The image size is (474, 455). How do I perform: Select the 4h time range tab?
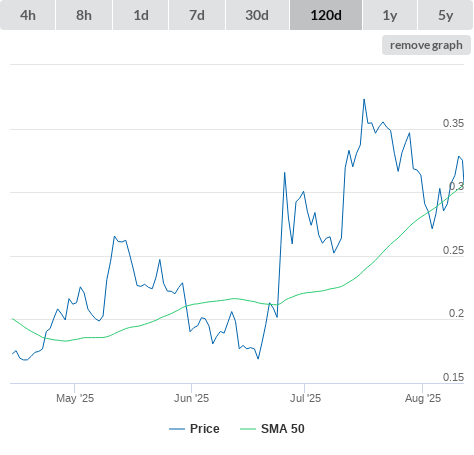pos(28,15)
